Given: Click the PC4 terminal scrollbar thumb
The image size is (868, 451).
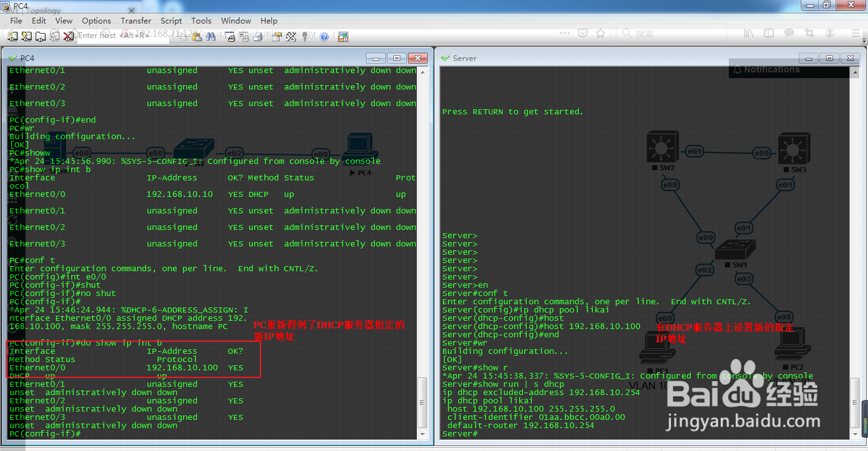Looking at the screenshot, I should pos(423,402).
